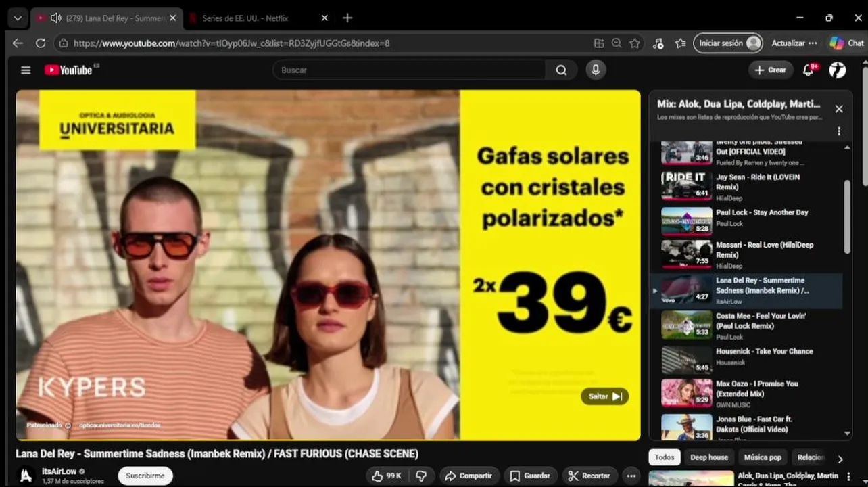
Task: Skip the ad with Saltar button
Action: coord(605,396)
